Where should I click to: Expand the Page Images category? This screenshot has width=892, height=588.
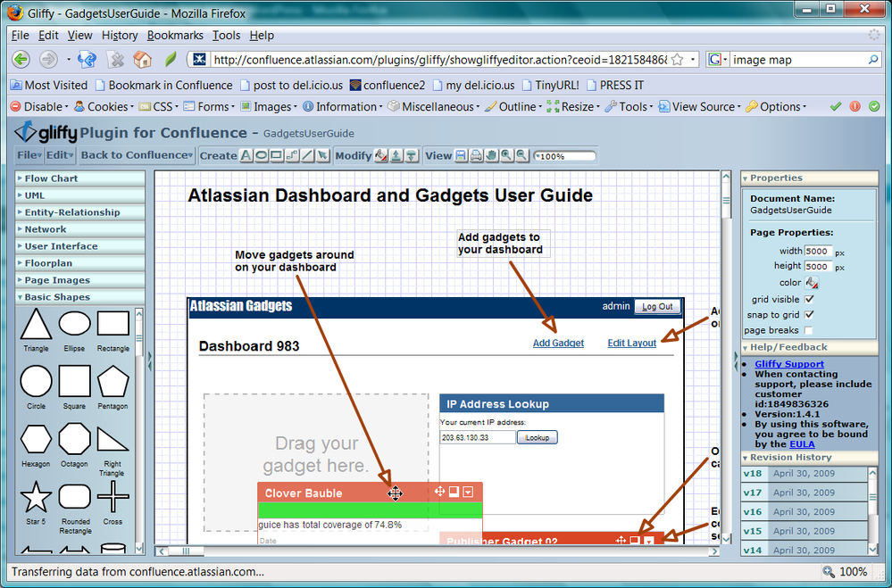click(x=80, y=280)
